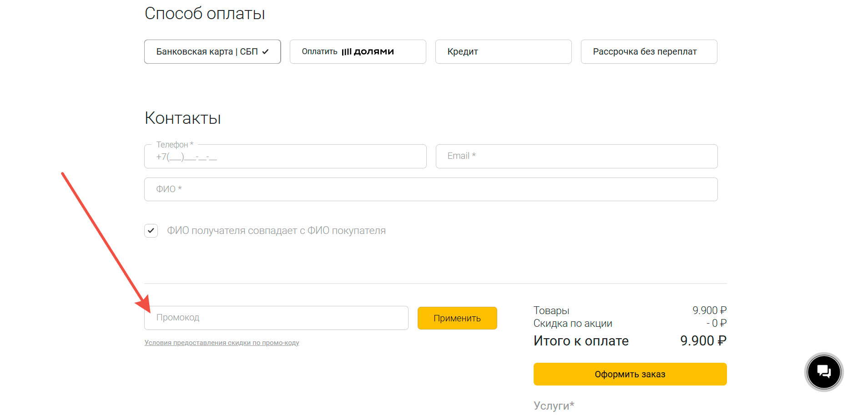868x416 pixels.
Task: Choose Оплатить Долями payment option
Action: (358, 51)
